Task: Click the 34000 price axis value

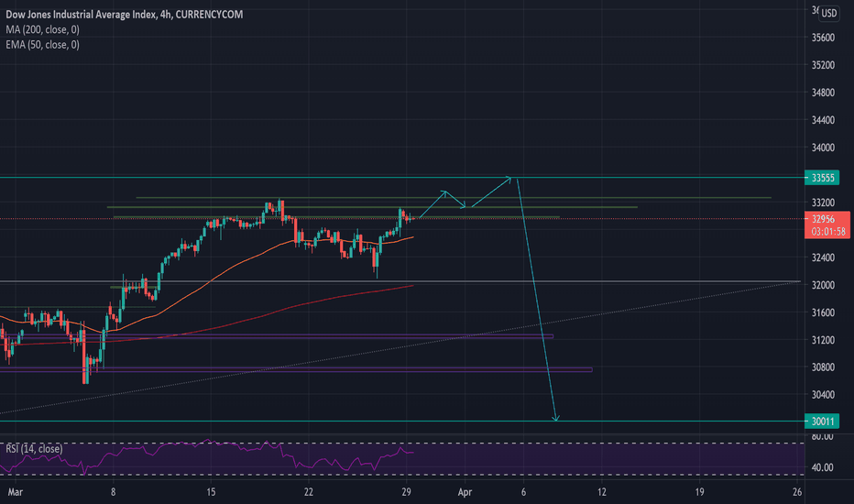Action: [x=823, y=148]
